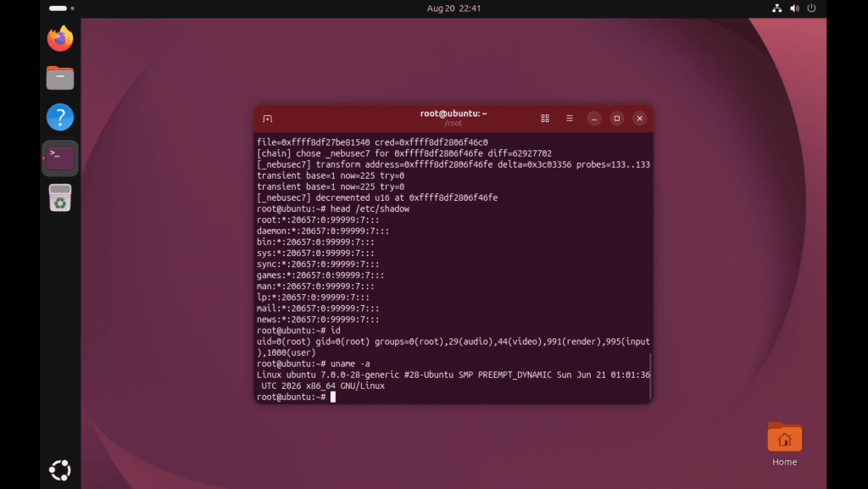
Task: Click the 'root@ubuntu: ~' window title
Action: [x=453, y=114]
